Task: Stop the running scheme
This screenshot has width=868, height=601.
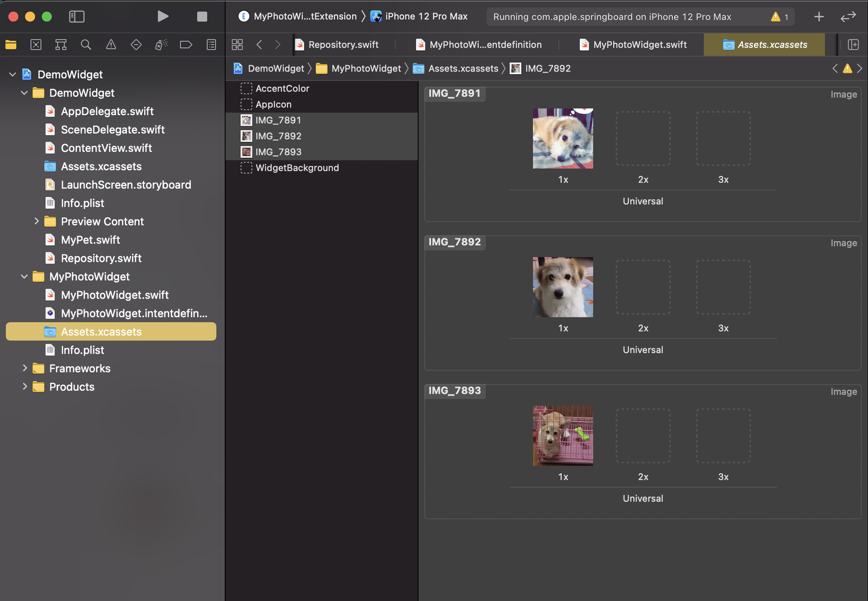Action: pos(202,16)
